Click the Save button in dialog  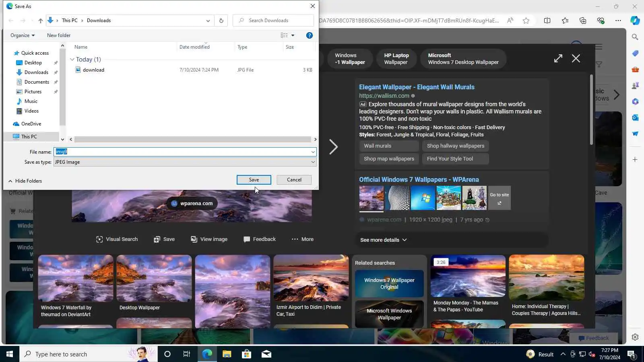254,180
